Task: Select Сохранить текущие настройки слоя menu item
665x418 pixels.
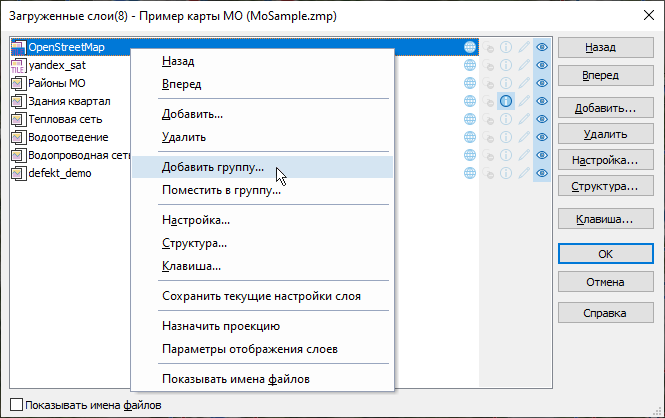Action: (x=261, y=296)
